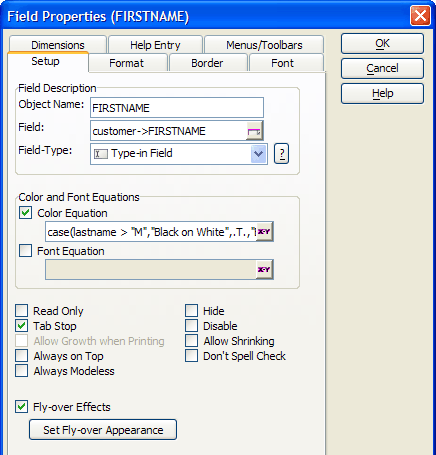
Task: Uncheck the Color Equation checkbox
Action: pos(25,213)
